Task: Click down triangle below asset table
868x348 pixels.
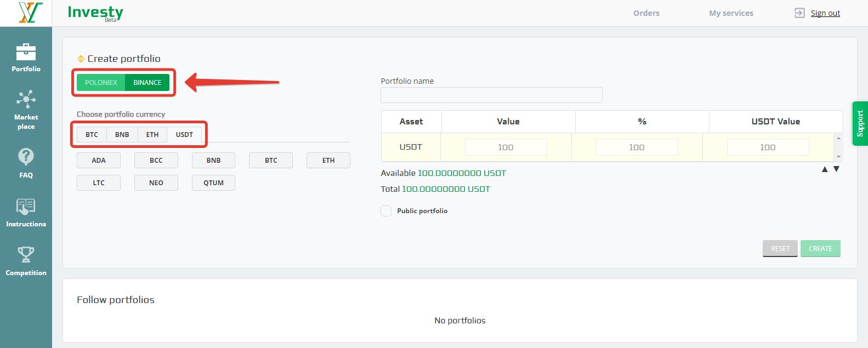Action: (x=836, y=169)
